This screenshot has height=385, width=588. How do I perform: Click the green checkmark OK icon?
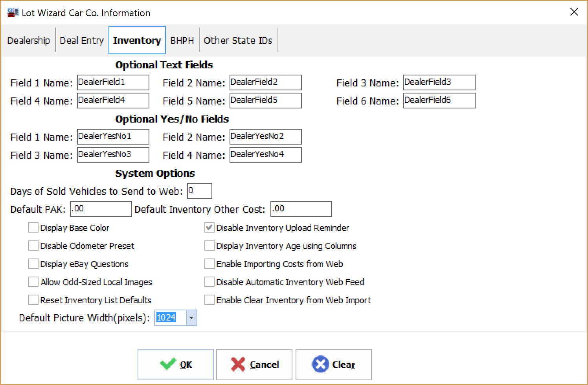168,364
